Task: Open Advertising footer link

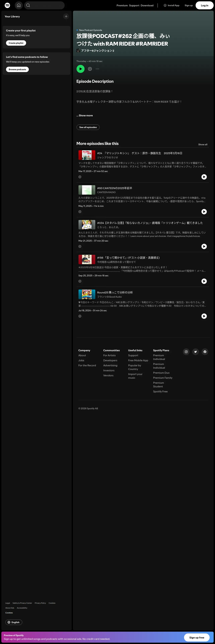Action: coord(110,365)
